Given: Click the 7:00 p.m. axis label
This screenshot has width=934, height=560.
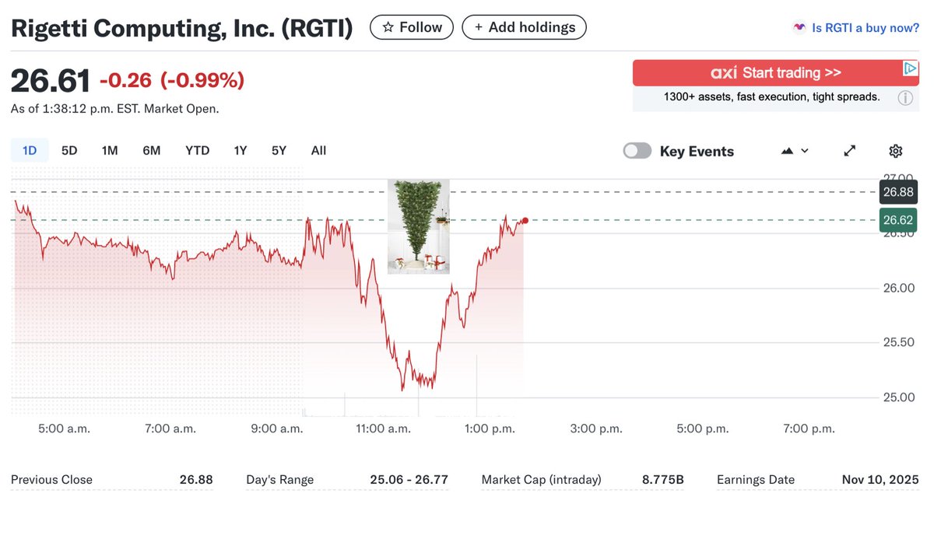Looking at the screenshot, I should pyautogui.click(x=809, y=429).
